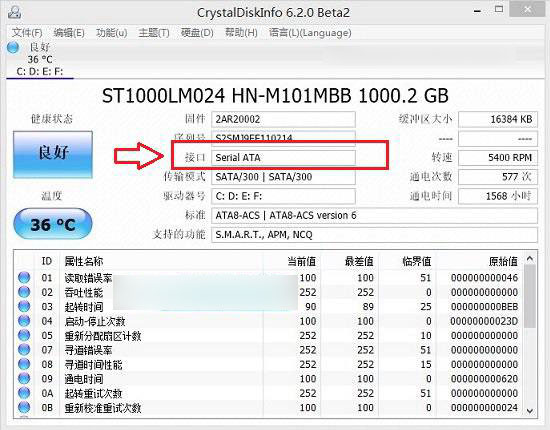This screenshot has height=430, width=550.
Task: Maximize the CrystalDiskInfo window
Action: [x=499, y=9]
